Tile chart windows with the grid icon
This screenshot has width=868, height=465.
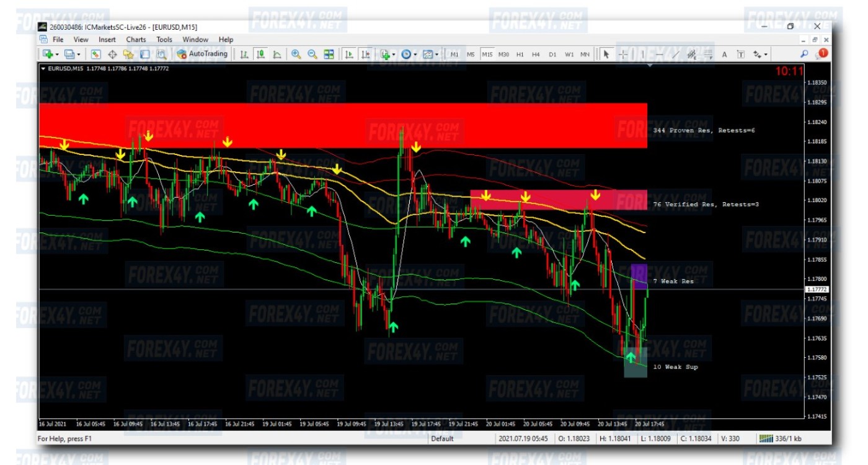329,55
